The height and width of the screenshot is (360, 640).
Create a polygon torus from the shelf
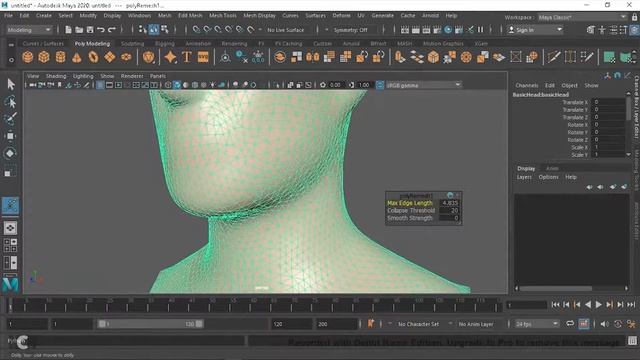point(93,57)
